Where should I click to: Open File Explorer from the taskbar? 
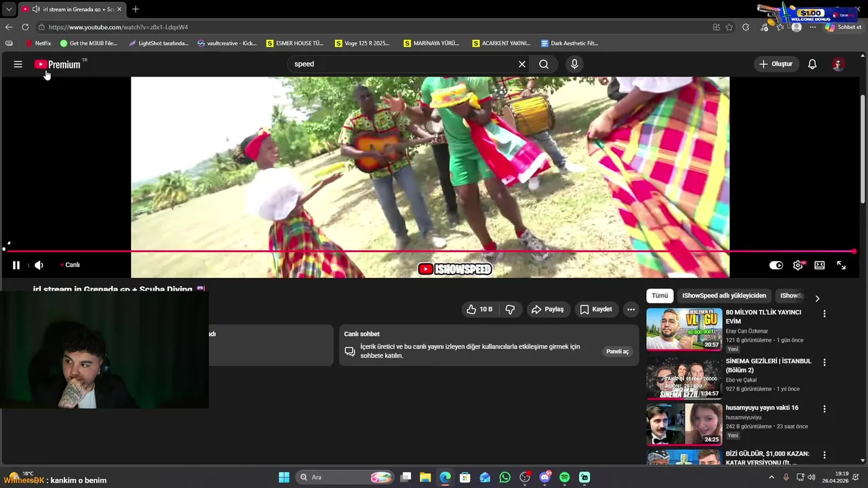[x=425, y=477]
